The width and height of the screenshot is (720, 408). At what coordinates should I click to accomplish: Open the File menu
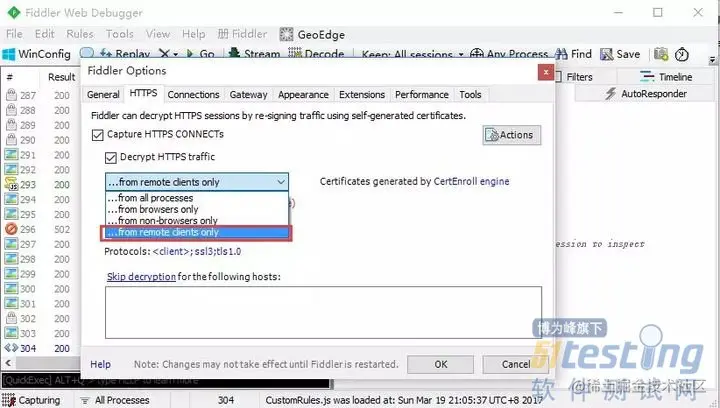coord(14,34)
